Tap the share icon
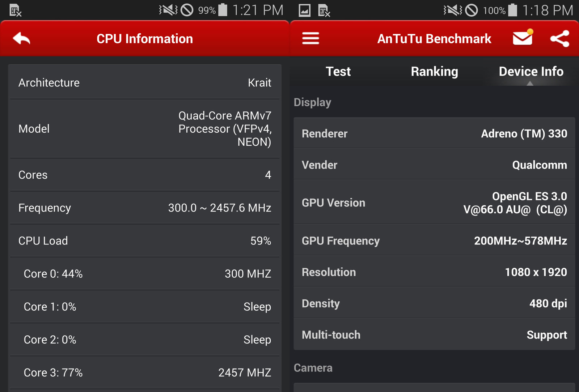The height and width of the screenshot is (392, 579). (559, 39)
